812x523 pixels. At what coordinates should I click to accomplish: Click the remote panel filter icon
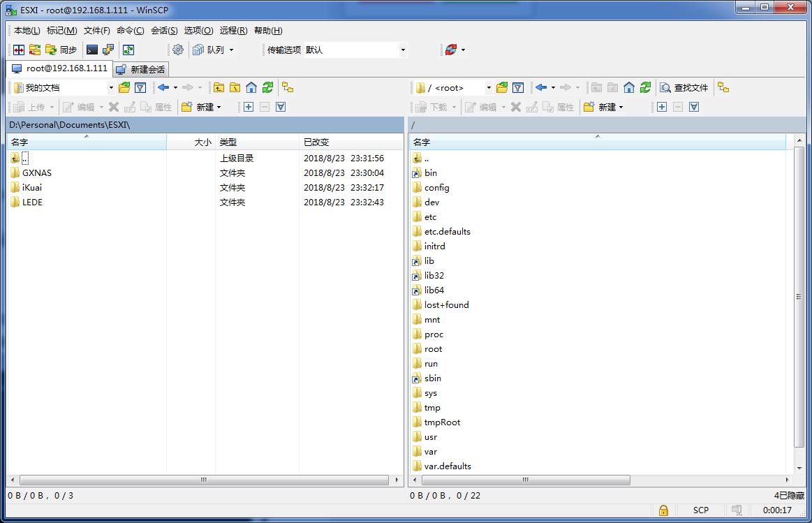pos(517,87)
